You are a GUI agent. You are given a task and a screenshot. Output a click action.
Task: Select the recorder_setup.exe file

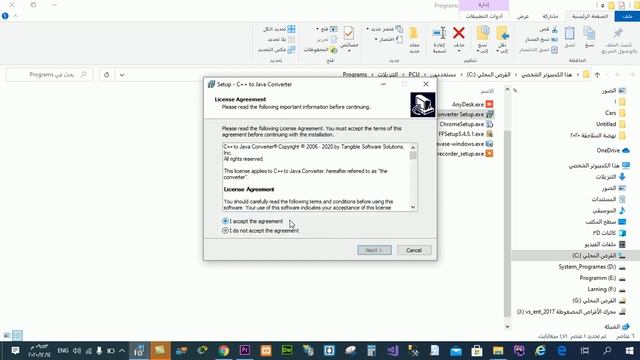coord(465,154)
